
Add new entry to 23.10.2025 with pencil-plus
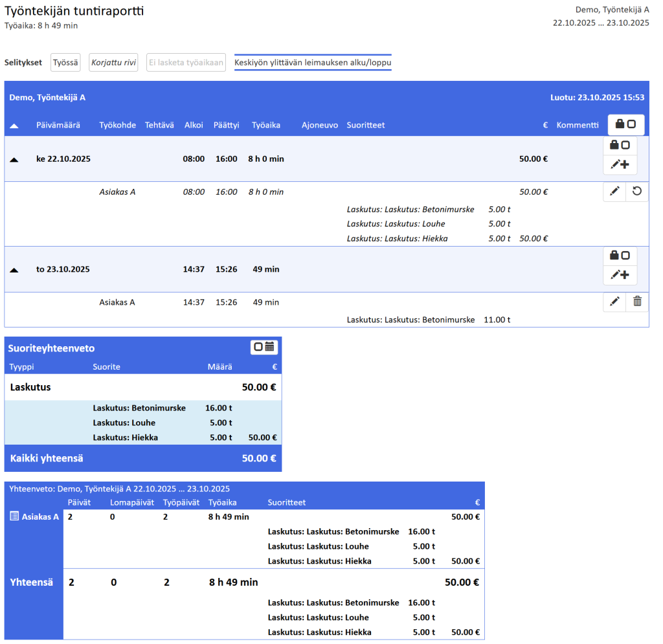(620, 275)
